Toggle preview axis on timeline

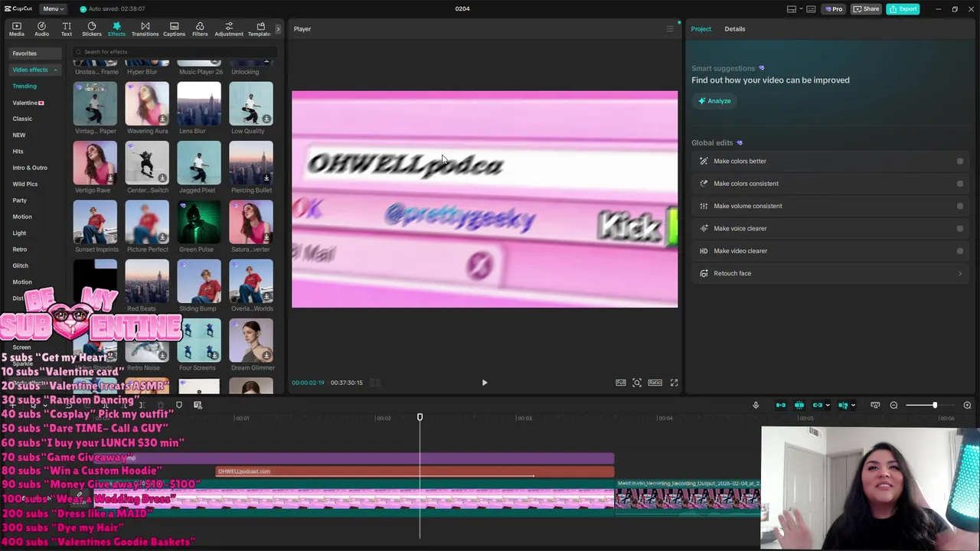coord(843,406)
